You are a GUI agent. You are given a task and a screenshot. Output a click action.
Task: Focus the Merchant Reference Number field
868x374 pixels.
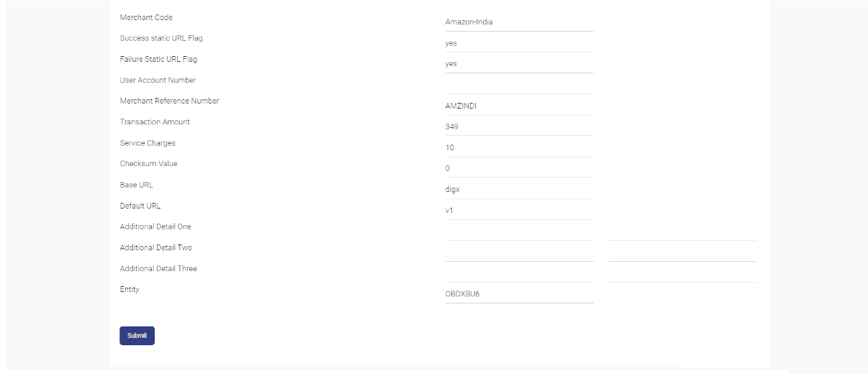point(519,106)
